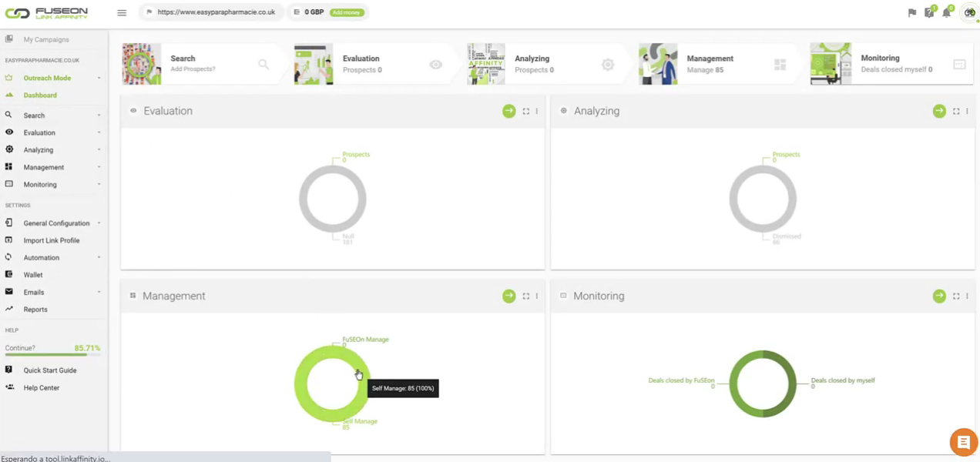Click the Fuseon Link Affinity logo

(x=47, y=13)
